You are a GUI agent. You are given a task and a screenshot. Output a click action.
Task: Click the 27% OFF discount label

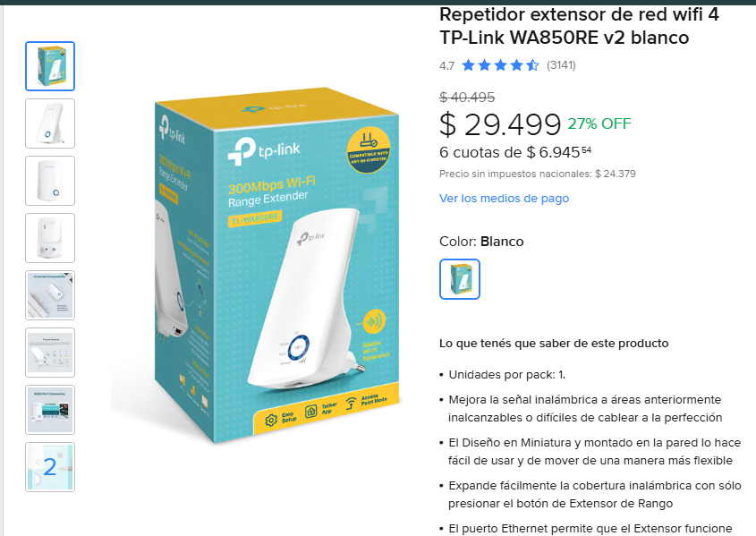pos(599,123)
